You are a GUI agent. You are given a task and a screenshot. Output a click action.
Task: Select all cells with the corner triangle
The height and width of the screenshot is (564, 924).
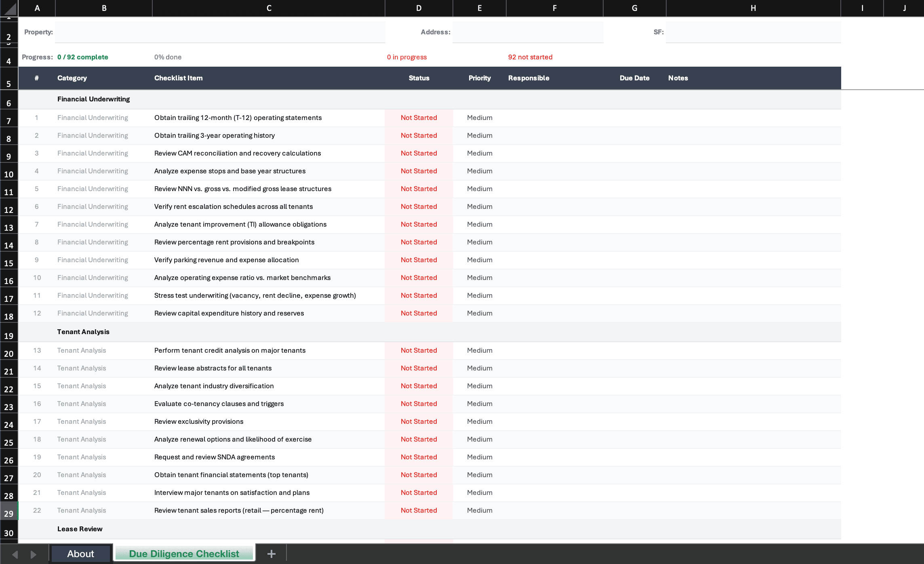coord(8,8)
